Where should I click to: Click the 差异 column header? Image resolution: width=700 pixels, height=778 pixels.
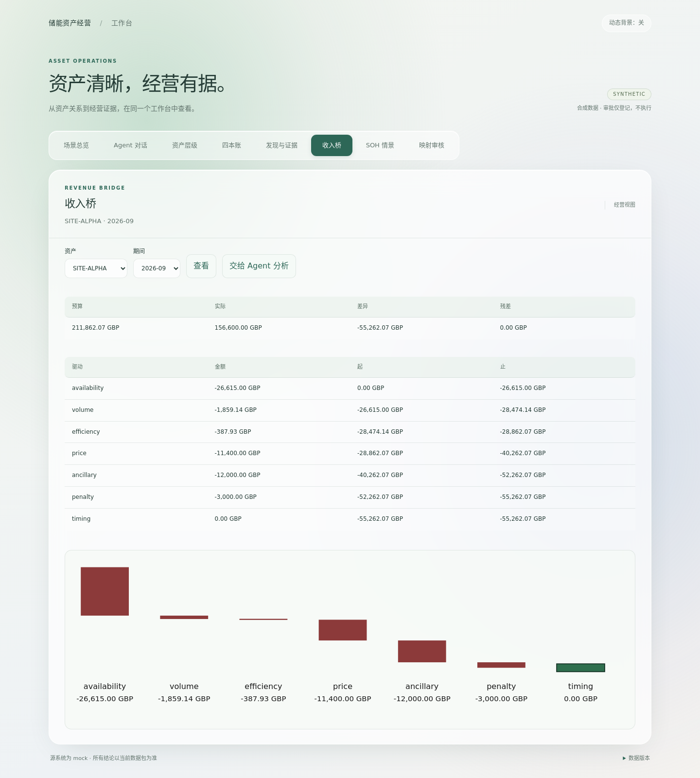point(363,306)
